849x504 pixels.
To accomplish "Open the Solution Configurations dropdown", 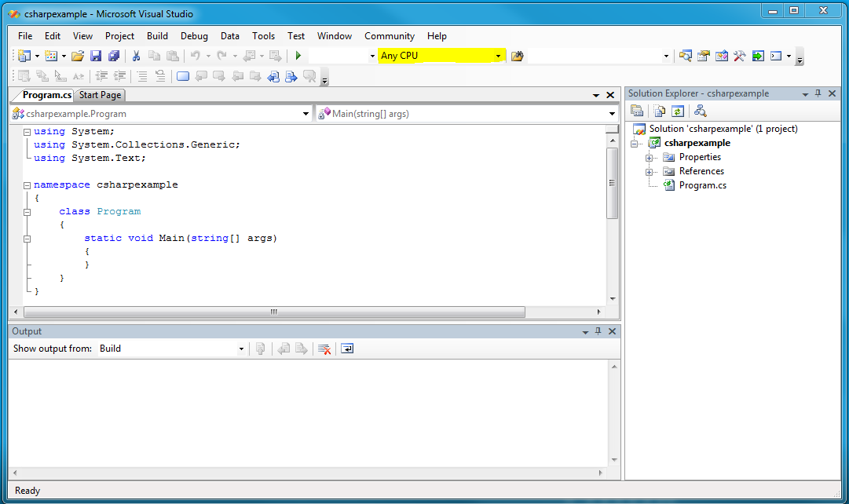I will pos(342,56).
